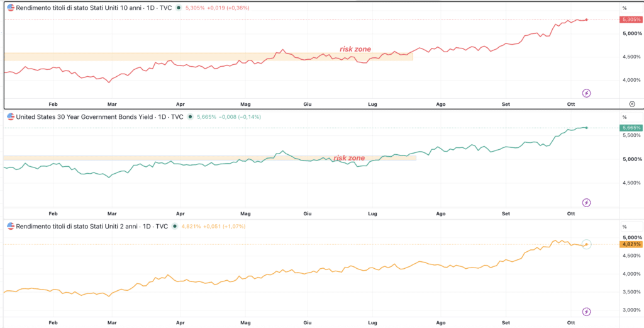Click the circled last orange point on 2 anni line
The width and height of the screenshot is (644, 328).
click(x=587, y=244)
